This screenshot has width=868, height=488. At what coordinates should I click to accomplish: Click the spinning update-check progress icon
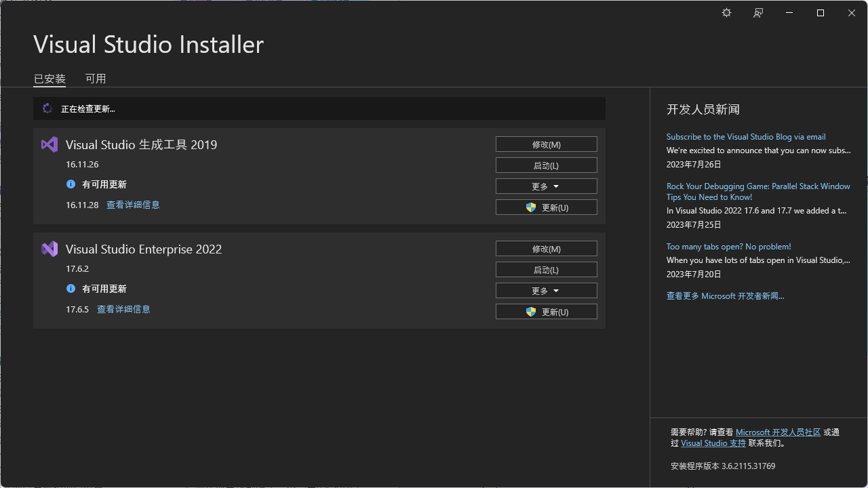tap(47, 108)
